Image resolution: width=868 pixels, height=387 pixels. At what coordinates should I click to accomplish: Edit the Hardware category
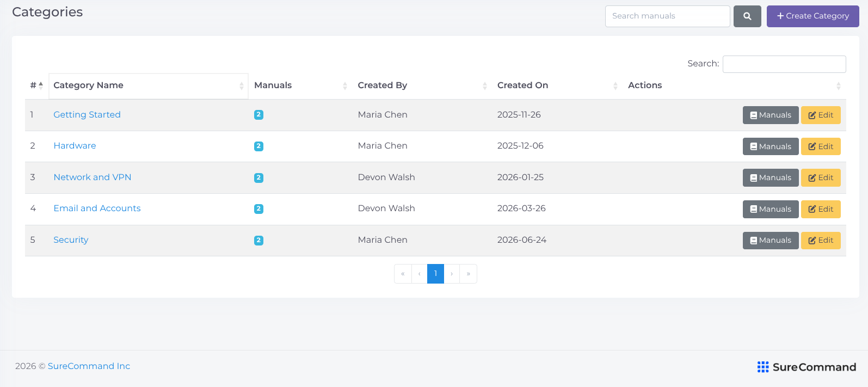[x=821, y=146]
